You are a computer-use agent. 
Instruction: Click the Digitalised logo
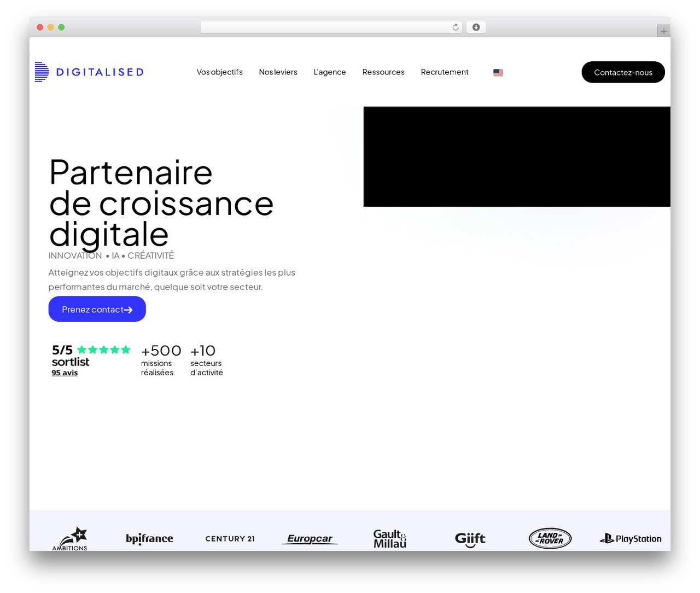pyautogui.click(x=89, y=72)
